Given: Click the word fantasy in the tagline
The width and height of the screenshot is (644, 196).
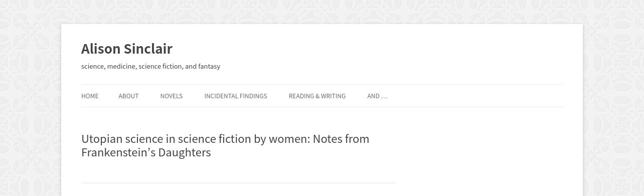Looking at the screenshot, I should pyautogui.click(x=209, y=66).
